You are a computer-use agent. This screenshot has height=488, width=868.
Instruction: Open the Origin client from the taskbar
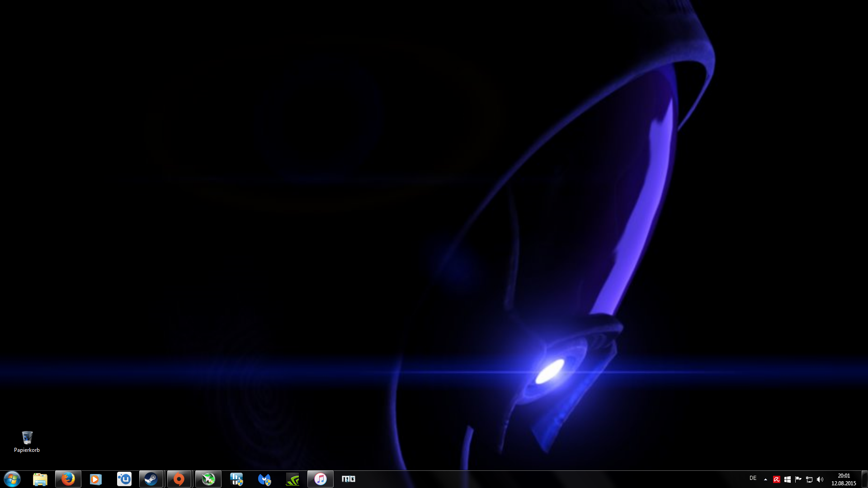(x=179, y=479)
